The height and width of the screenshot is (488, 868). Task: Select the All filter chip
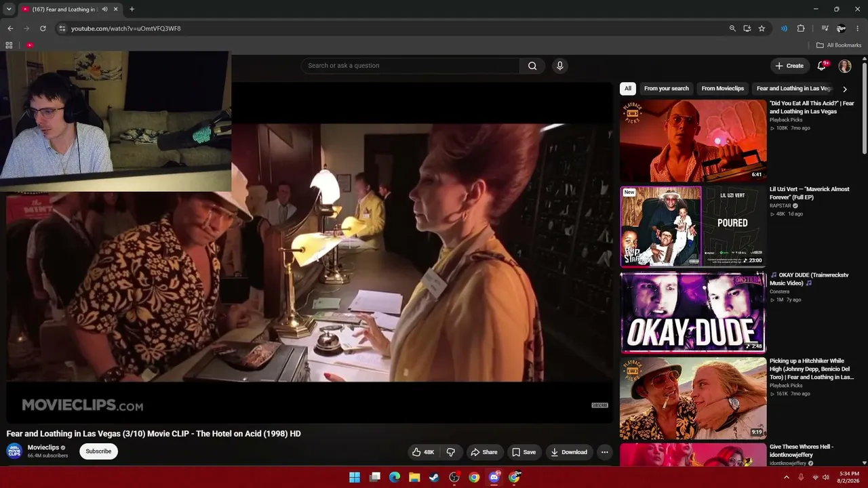click(628, 89)
